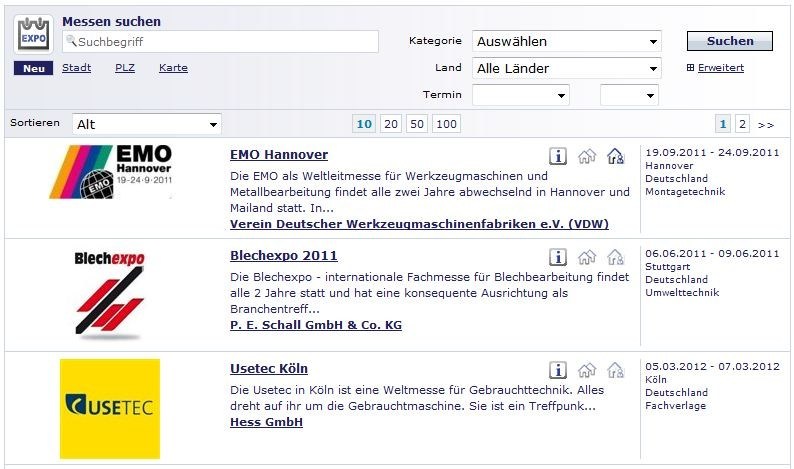The image size is (794, 469).
Task: Open info icon for EMO Hannover
Action: tap(558, 156)
